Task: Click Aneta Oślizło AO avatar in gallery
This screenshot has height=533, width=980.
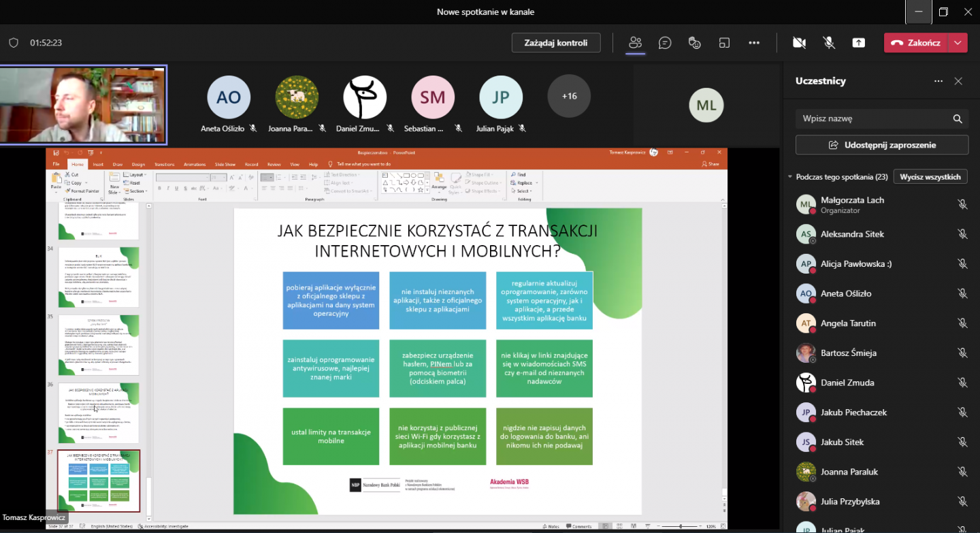Action: (x=229, y=97)
